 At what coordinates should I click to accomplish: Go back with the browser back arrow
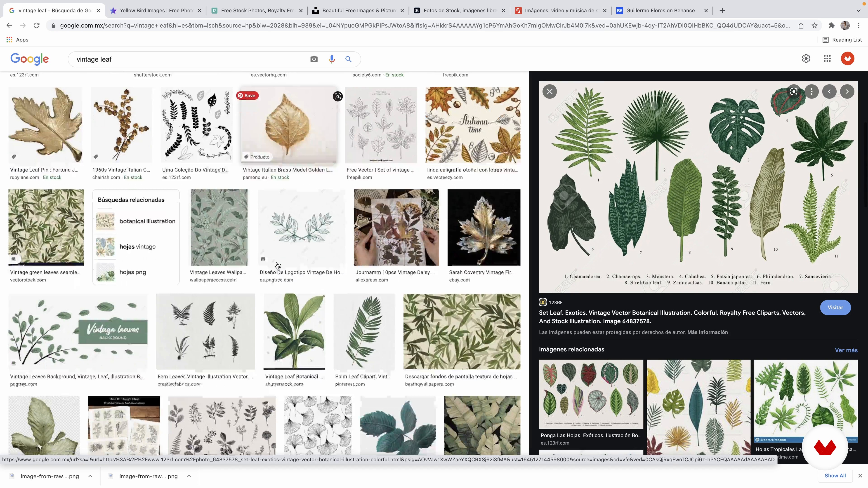(x=9, y=25)
